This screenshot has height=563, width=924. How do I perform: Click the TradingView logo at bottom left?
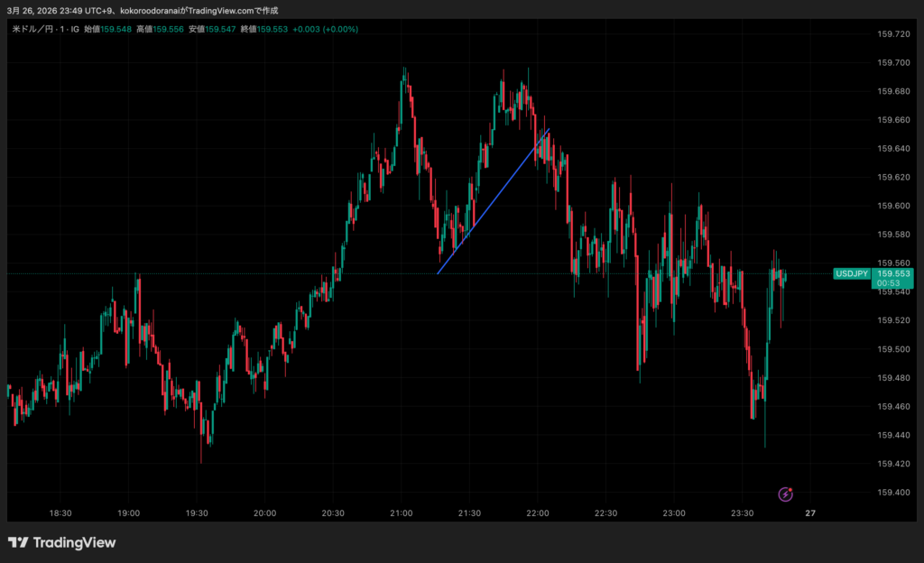pos(61,543)
